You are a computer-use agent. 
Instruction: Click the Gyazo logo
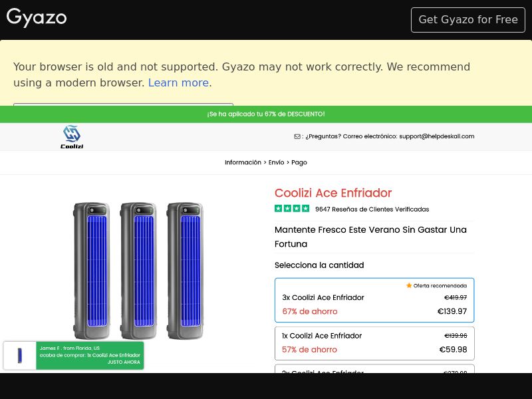point(37,18)
